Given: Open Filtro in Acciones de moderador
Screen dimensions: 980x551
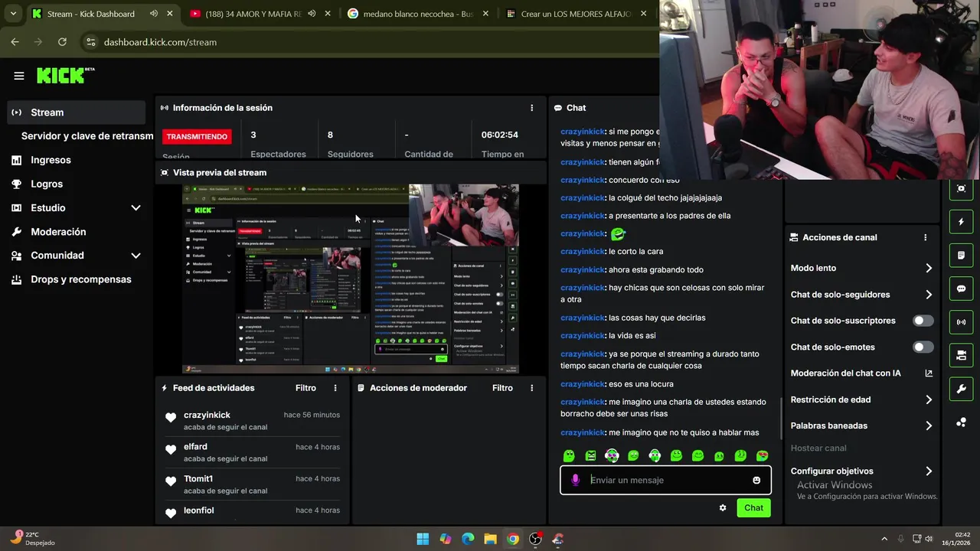Looking at the screenshot, I should click(x=502, y=388).
